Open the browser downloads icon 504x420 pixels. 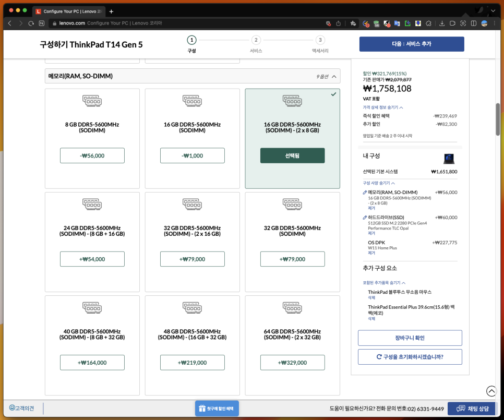[x=442, y=23]
